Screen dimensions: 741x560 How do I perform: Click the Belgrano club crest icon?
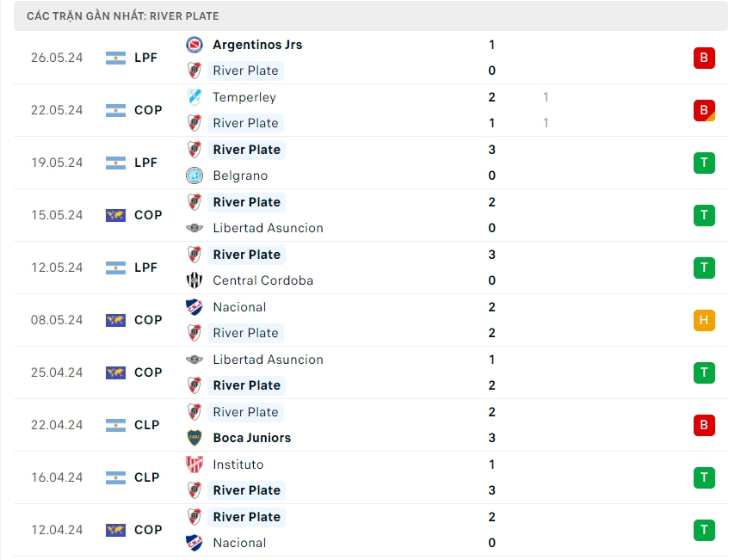tap(195, 175)
